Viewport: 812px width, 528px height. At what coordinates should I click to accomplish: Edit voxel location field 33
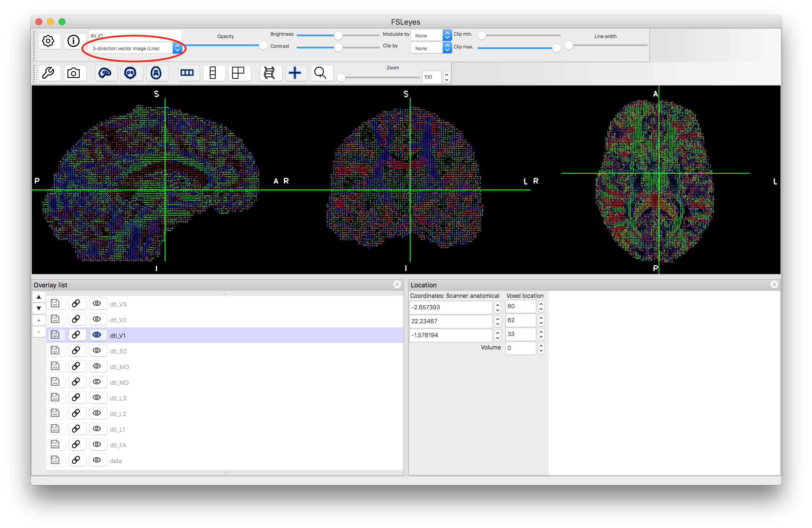tap(521, 334)
